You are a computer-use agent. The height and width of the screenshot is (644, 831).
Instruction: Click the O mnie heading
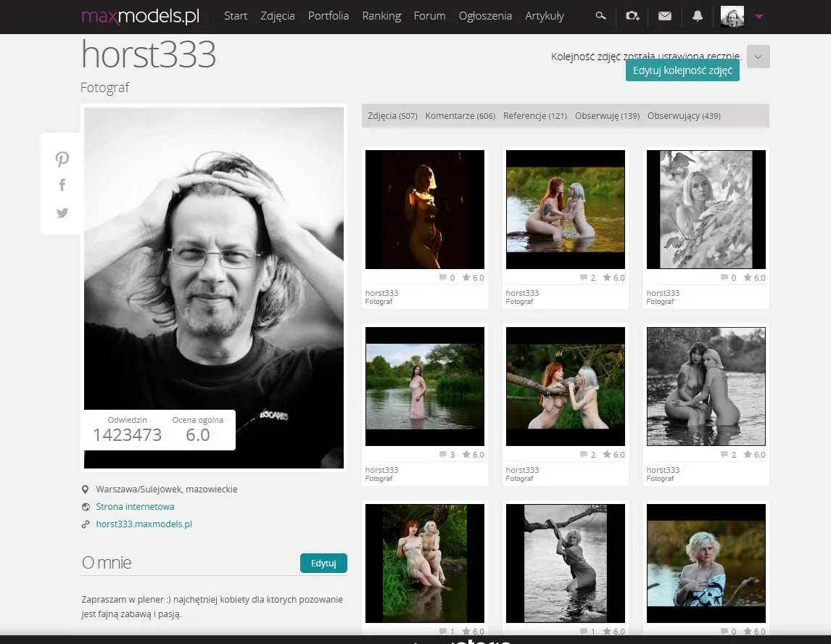(x=107, y=562)
